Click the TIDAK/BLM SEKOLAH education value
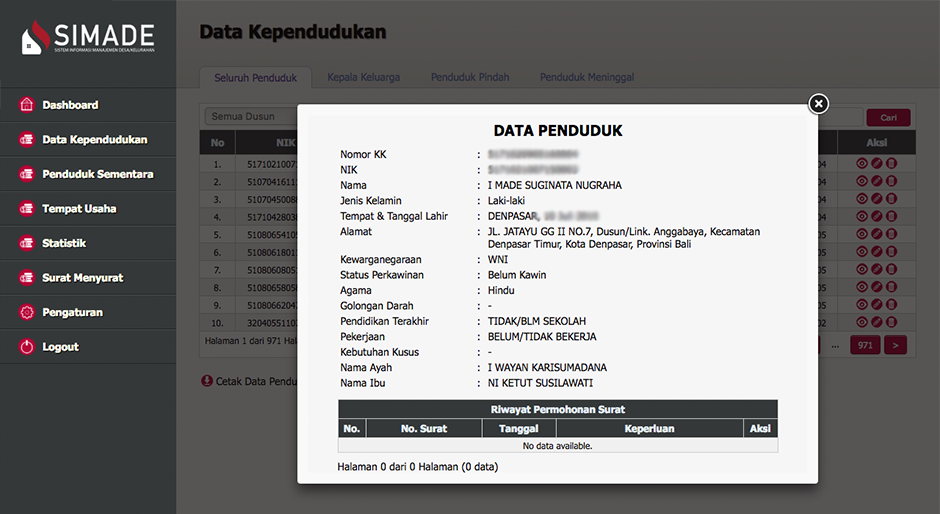Image resolution: width=940 pixels, height=514 pixels. (537, 321)
